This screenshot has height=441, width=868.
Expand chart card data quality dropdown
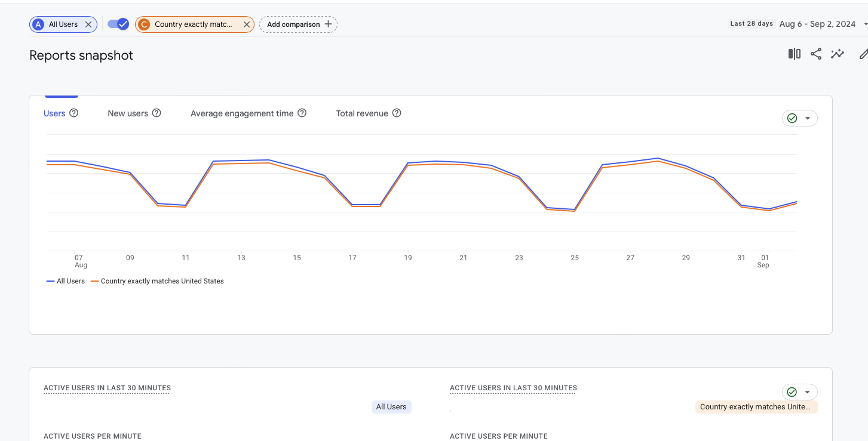tap(800, 118)
